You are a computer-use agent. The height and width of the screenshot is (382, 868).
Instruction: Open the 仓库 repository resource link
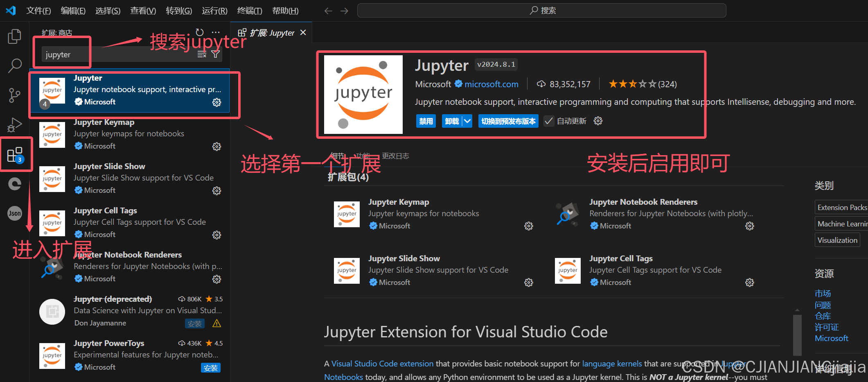(823, 316)
